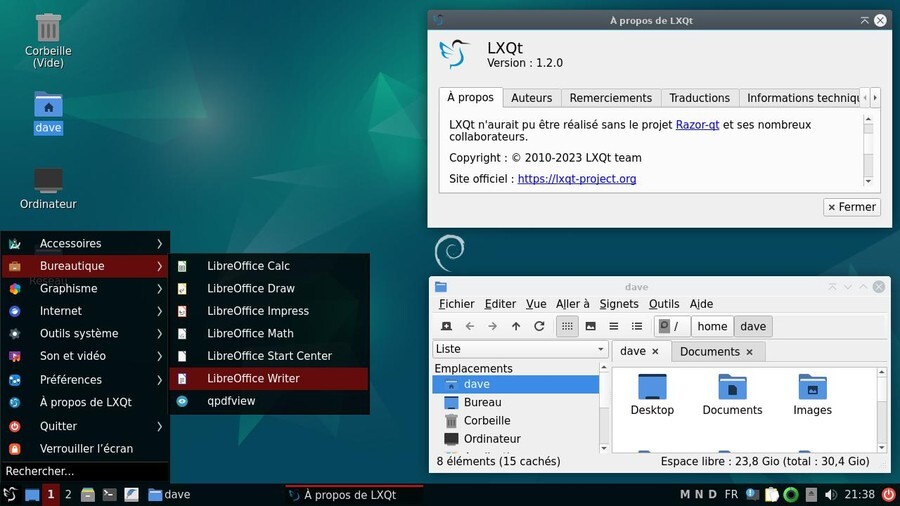Launch the file manager from the panel quick launch
The width and height of the screenshot is (900, 506).
tap(87, 495)
